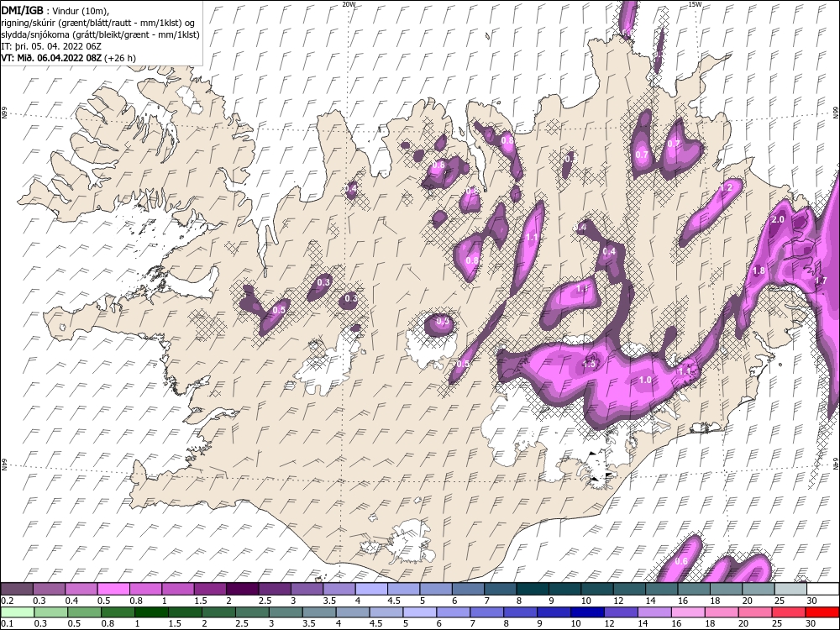Select the snow scale swatch labeled 0.2

[17, 590]
